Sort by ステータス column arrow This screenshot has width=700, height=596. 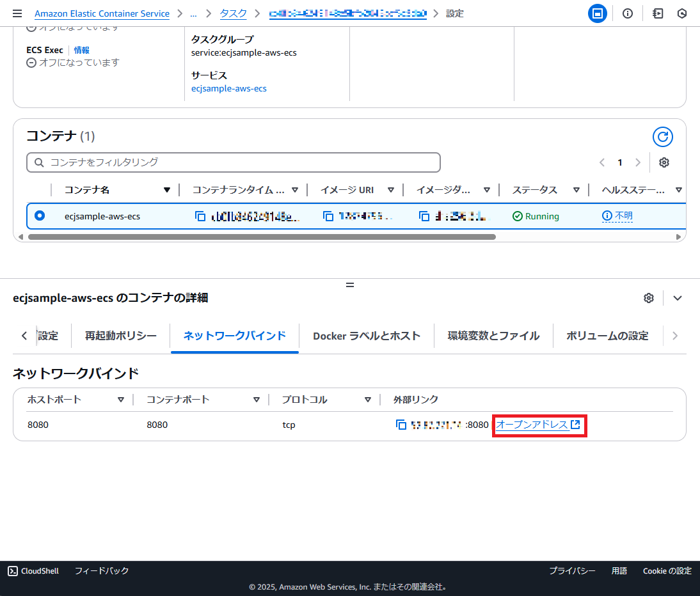point(577,190)
